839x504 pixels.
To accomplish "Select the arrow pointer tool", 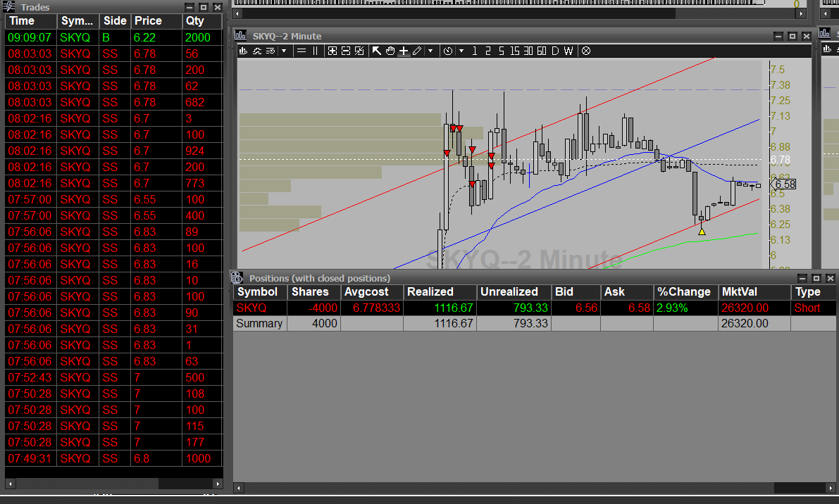I will (x=377, y=51).
